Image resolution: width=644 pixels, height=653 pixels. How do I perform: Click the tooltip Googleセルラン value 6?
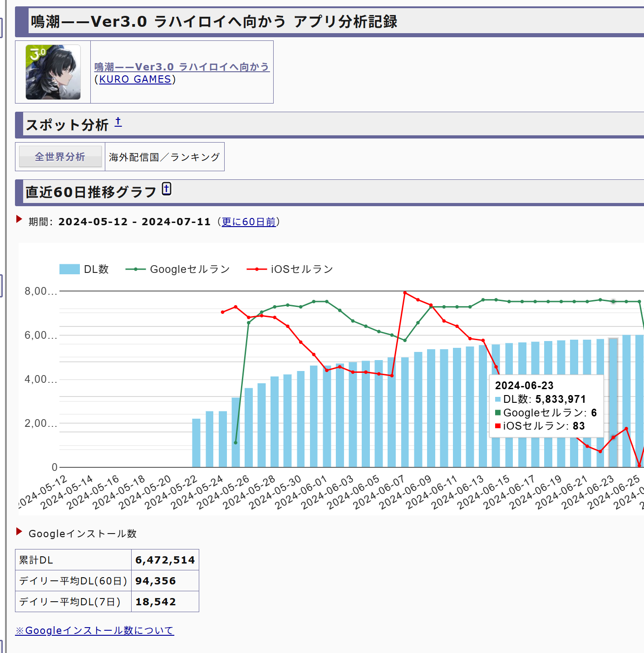tap(594, 413)
